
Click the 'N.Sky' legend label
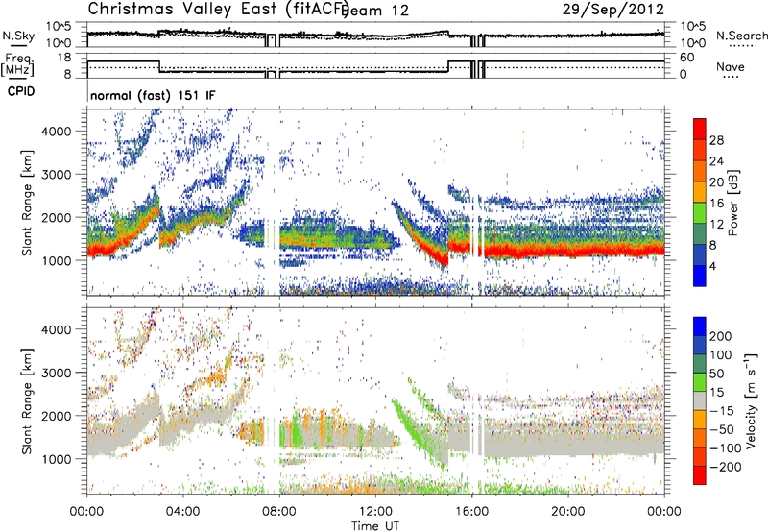pos(18,36)
